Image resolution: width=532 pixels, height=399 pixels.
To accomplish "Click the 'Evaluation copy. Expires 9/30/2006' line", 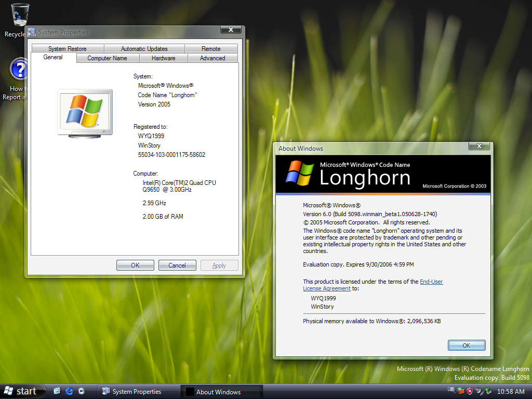I will (358, 264).
